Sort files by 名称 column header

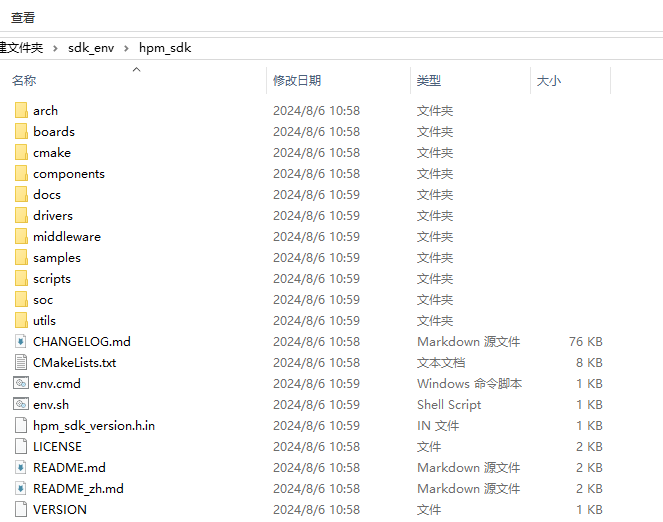(x=24, y=81)
